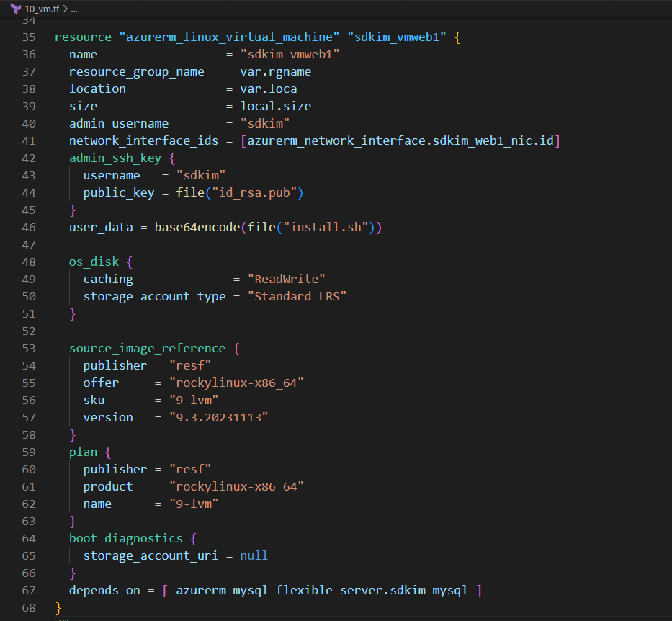Click var.rgname value
Screen dimensions: 672x621
276,71
